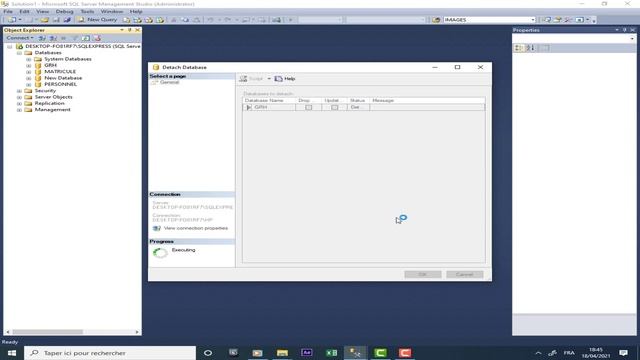The height and width of the screenshot is (360, 640).
Task: Collapse the Databases folder node
Action: pos(19,53)
